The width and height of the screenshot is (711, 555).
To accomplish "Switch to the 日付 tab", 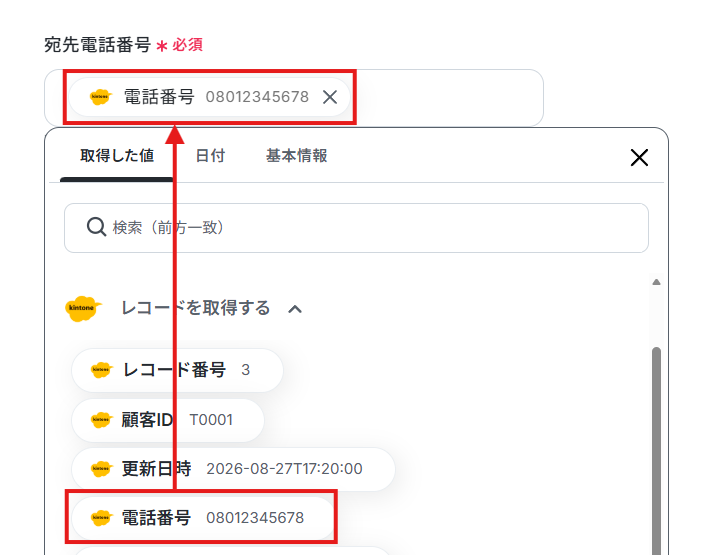I will pos(210,156).
